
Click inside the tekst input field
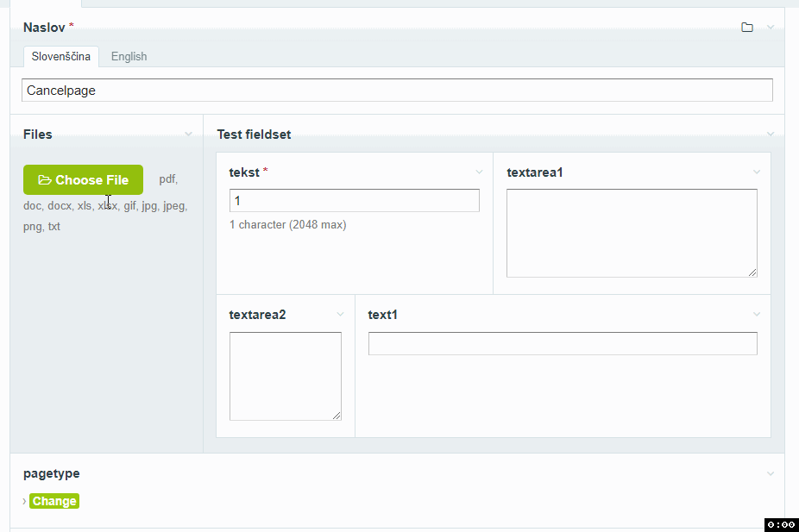[x=354, y=200]
